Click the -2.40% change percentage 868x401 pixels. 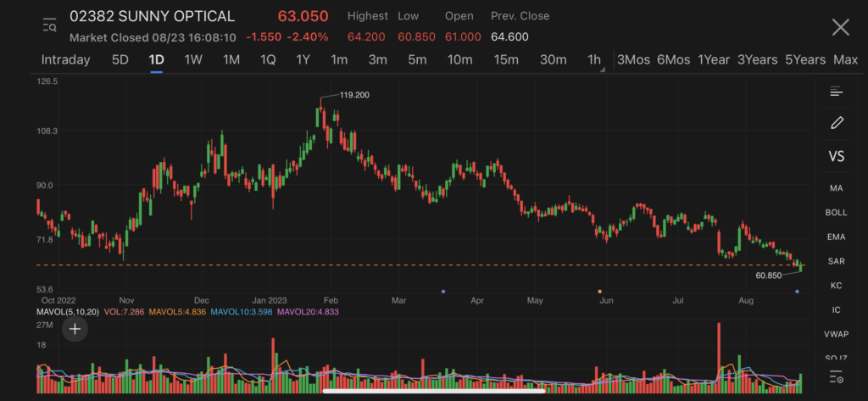[307, 37]
